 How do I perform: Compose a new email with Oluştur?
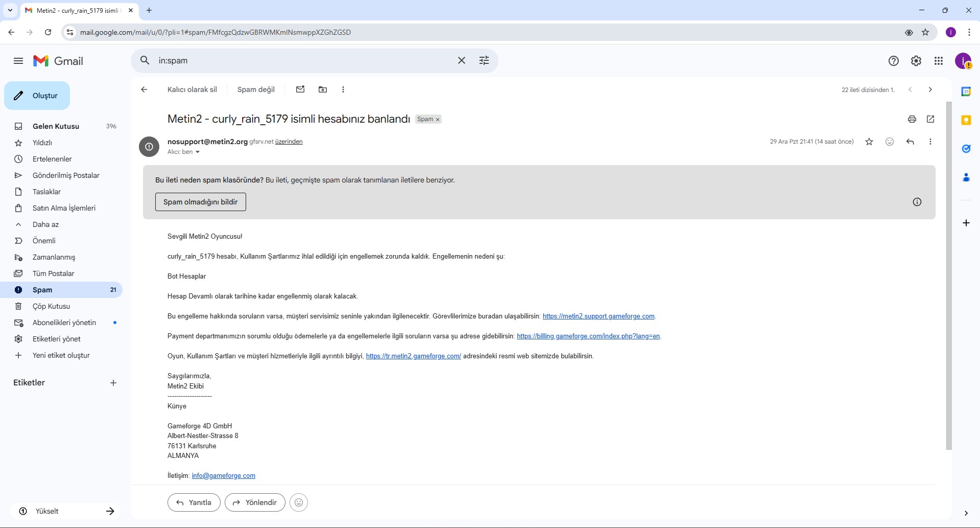pos(37,96)
